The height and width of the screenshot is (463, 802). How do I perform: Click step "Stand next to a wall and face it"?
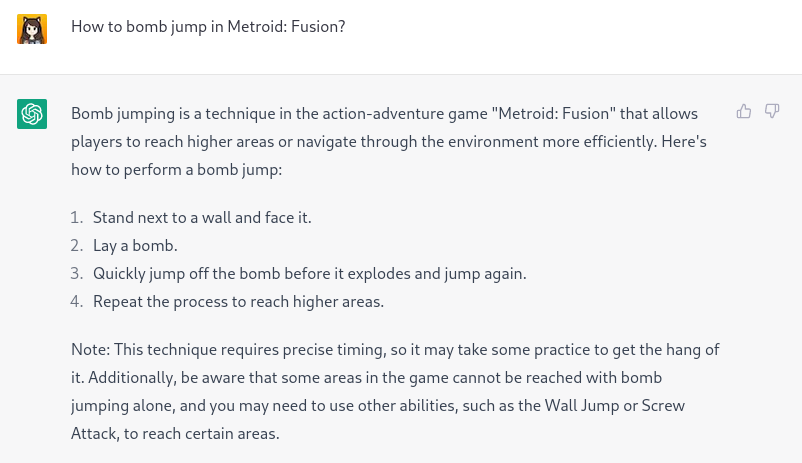point(202,217)
